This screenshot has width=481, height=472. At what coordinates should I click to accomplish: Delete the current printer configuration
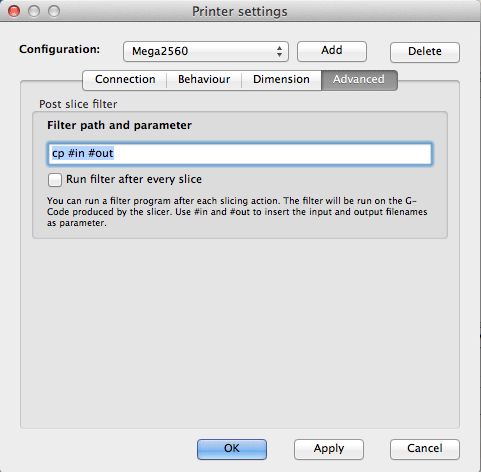coord(425,52)
